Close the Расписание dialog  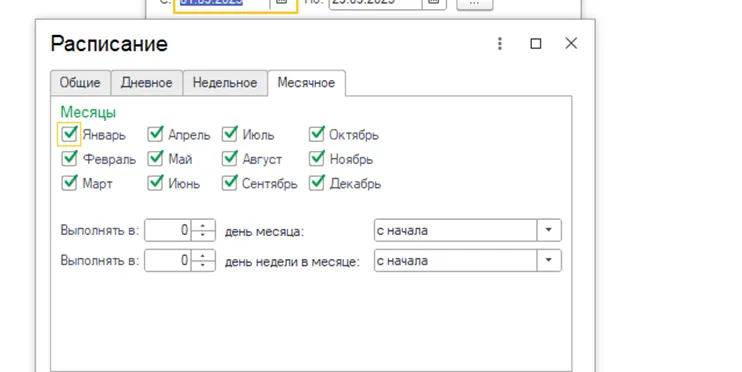pos(571,43)
